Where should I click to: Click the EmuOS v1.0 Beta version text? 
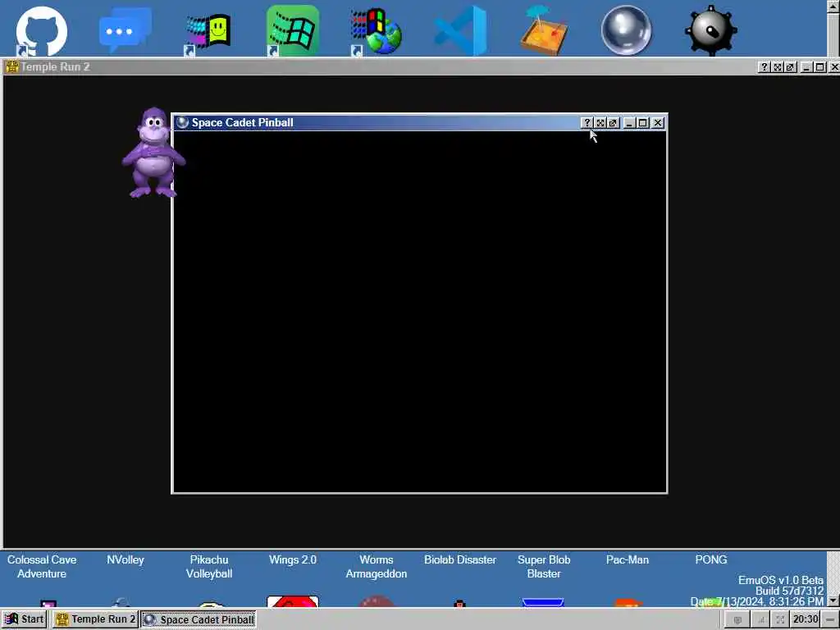[x=781, y=580]
